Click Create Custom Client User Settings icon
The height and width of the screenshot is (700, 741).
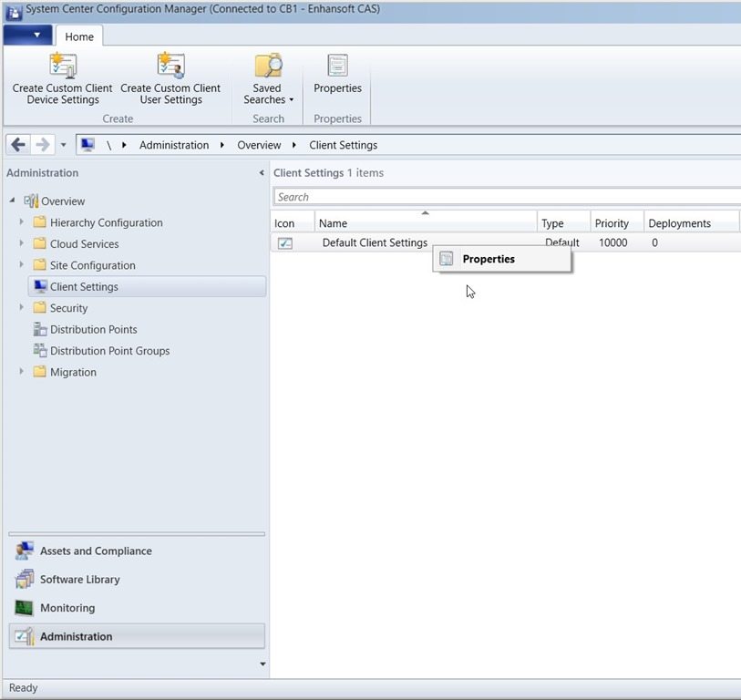click(170, 66)
